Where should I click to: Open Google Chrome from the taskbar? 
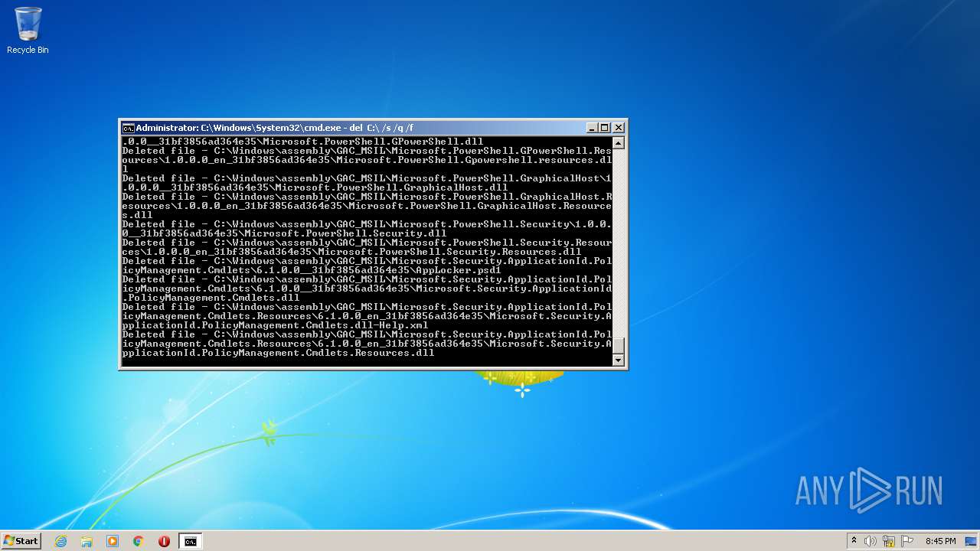(139, 541)
